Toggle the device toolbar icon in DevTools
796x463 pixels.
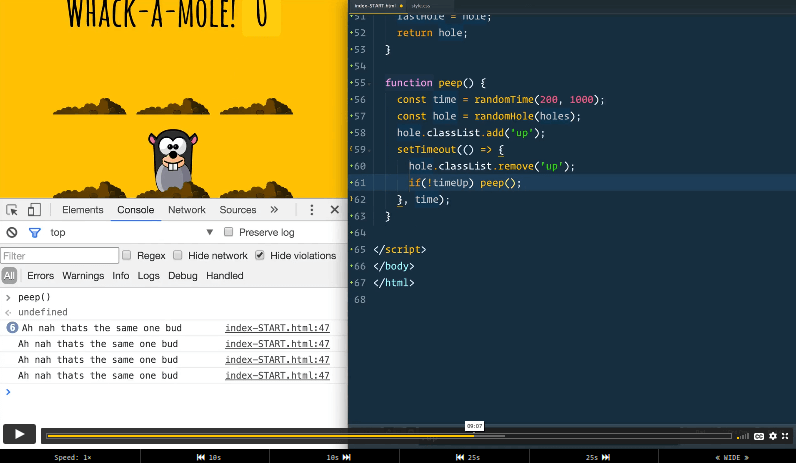tap(34, 210)
